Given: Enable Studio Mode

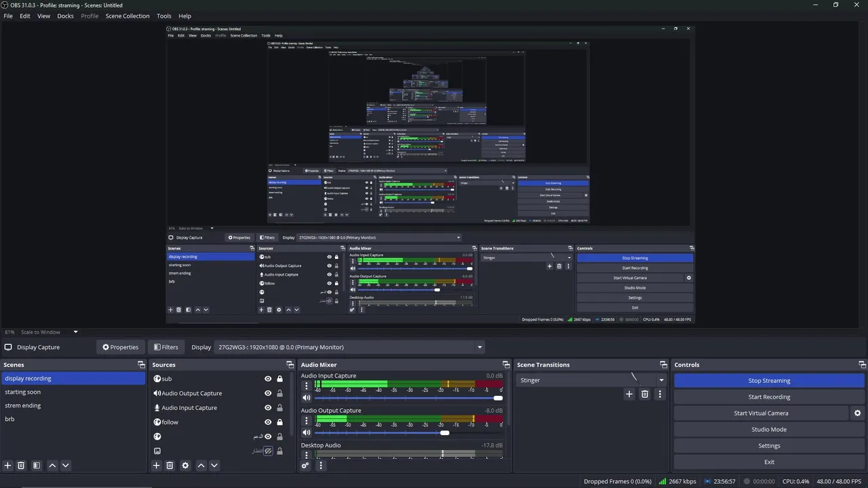Looking at the screenshot, I should [769, 429].
